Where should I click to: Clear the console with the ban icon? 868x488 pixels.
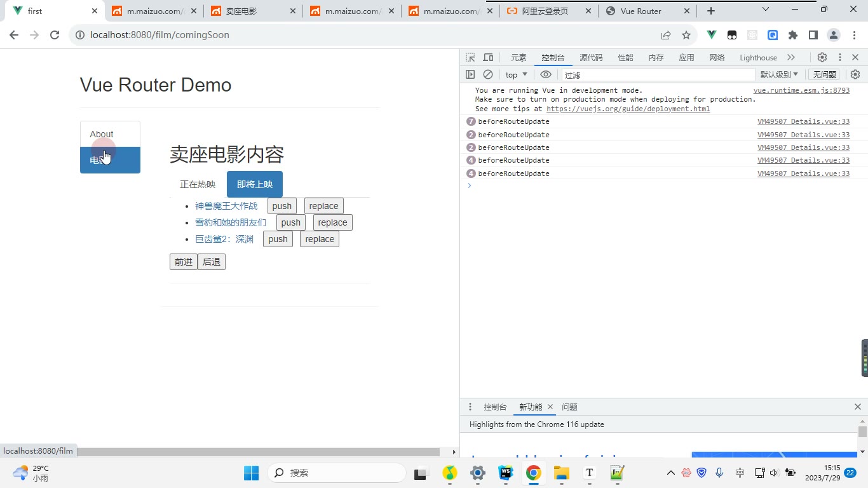tap(488, 74)
